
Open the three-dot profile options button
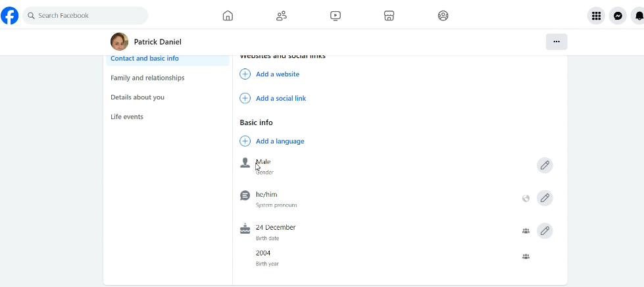pyautogui.click(x=557, y=41)
